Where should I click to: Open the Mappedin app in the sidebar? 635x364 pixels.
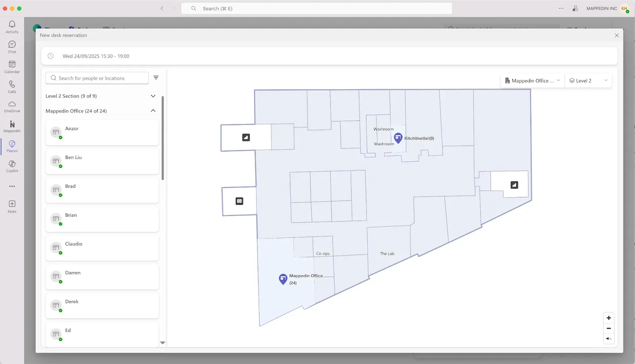(x=12, y=126)
